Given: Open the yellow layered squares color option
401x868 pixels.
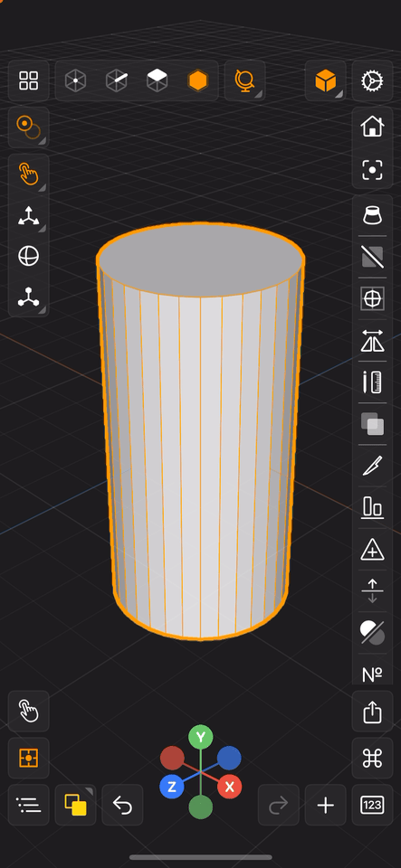Looking at the screenshot, I should (x=75, y=805).
